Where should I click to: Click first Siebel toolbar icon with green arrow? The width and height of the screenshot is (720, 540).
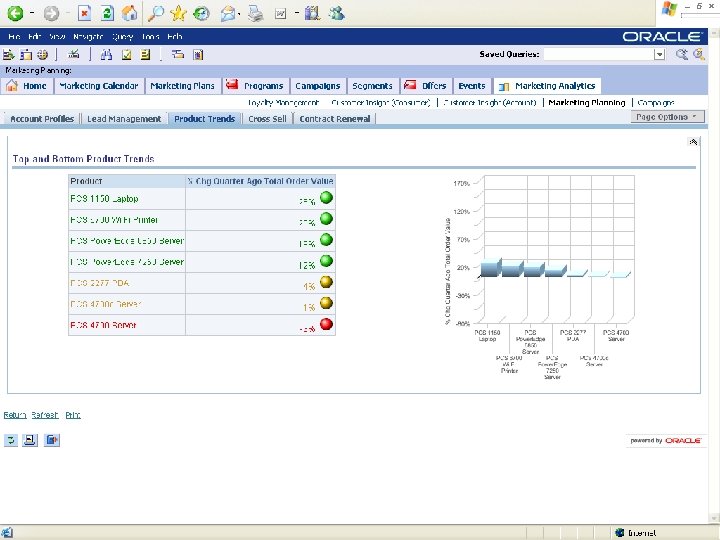point(8,55)
